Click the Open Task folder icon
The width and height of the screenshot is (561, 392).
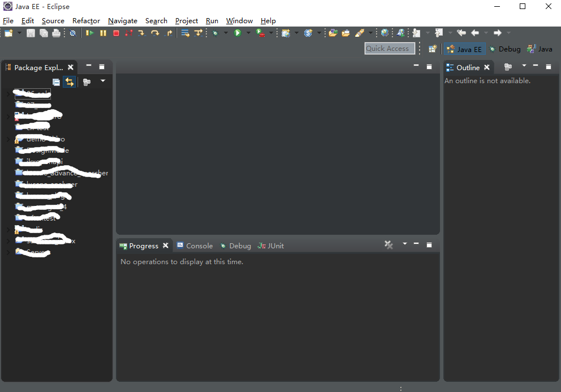tap(346, 33)
